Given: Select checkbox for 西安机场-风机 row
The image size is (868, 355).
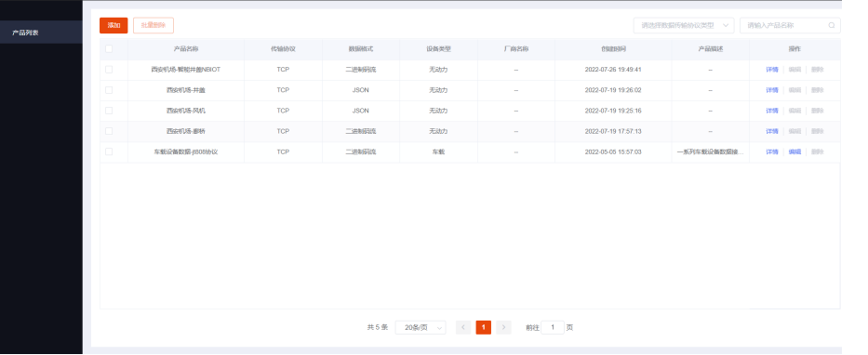Looking at the screenshot, I should (109, 111).
